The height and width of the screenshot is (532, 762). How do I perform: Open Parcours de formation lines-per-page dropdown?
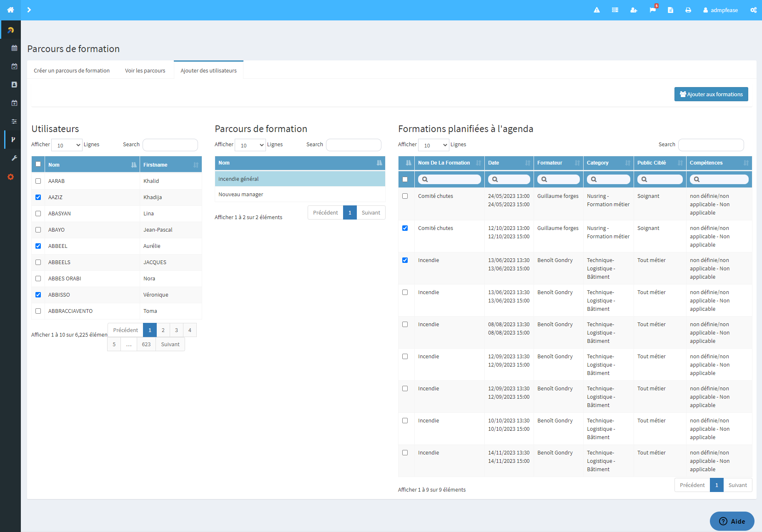tap(250, 145)
